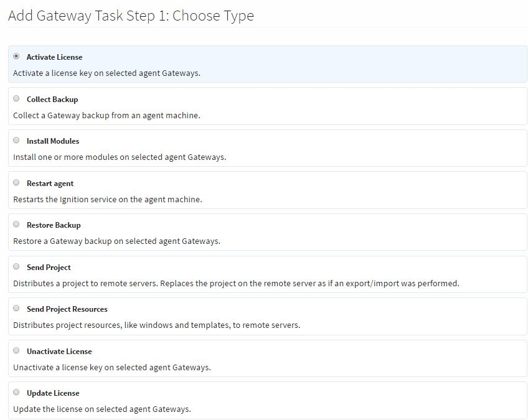Viewport: 528px width, 420px height.
Task: Click the Send Project option label
Action: pyautogui.click(x=49, y=266)
